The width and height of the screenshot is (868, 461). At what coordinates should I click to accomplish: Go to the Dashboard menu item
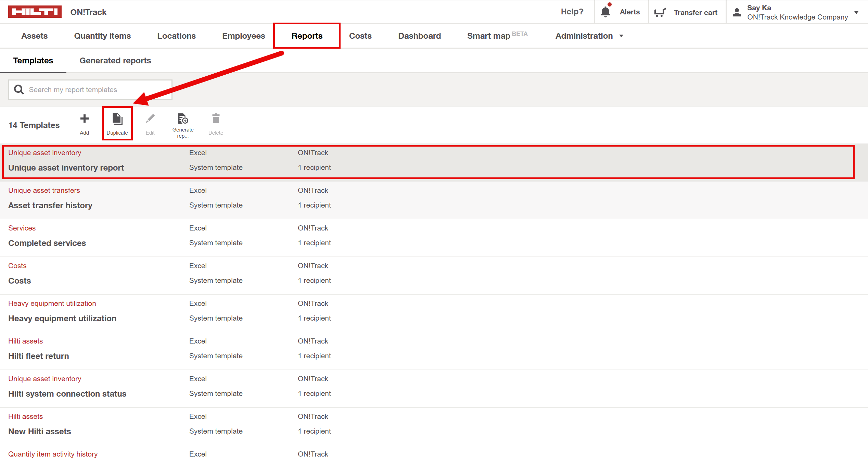[419, 36]
